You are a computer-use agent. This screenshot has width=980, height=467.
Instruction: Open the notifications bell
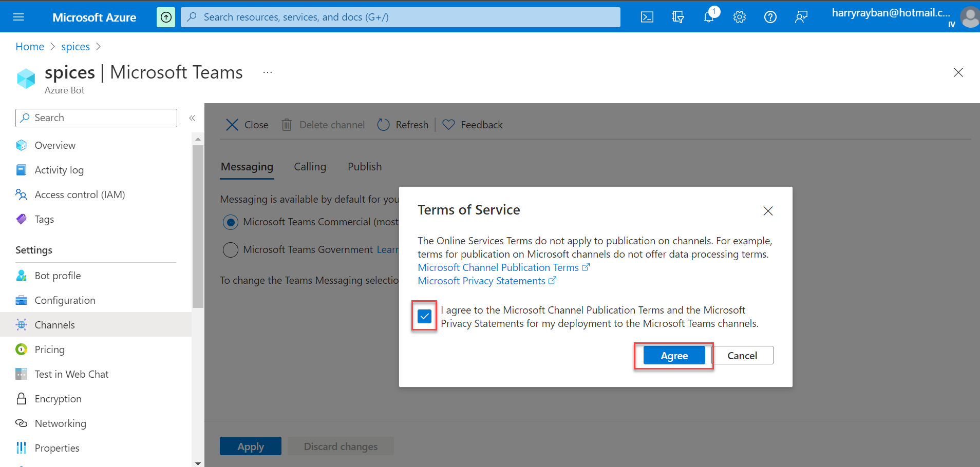point(709,17)
